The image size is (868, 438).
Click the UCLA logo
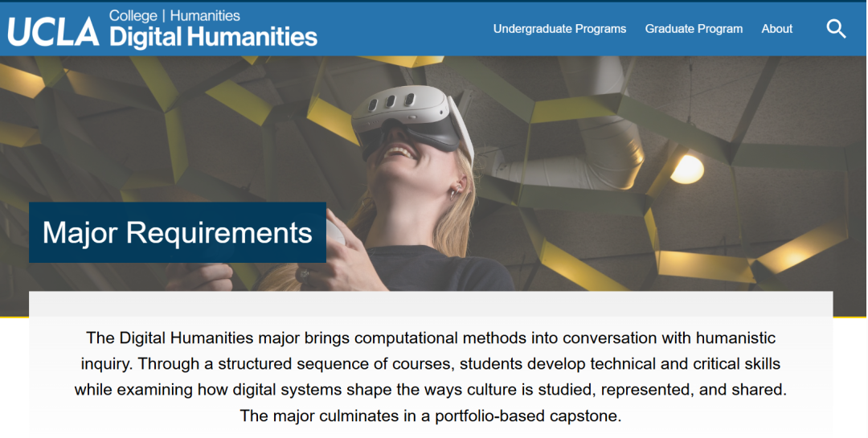pyautogui.click(x=53, y=31)
